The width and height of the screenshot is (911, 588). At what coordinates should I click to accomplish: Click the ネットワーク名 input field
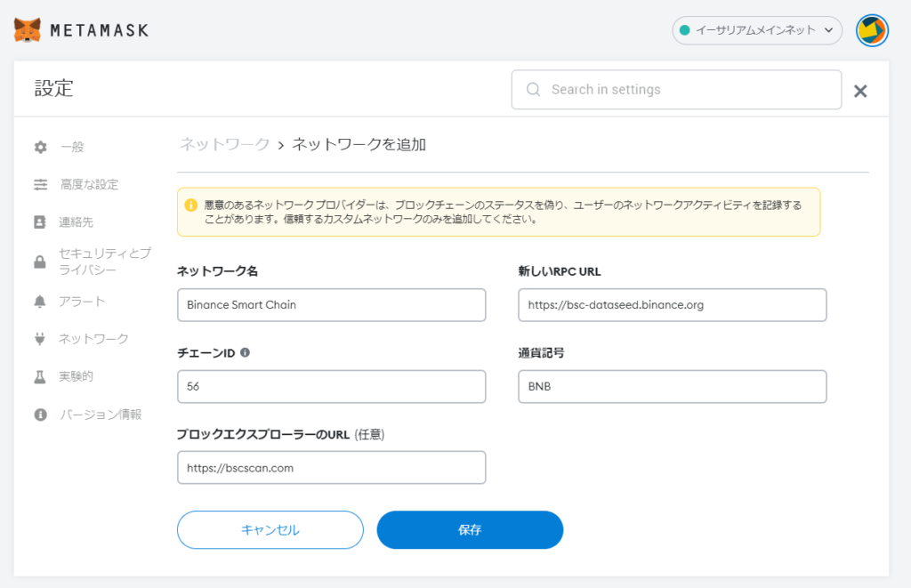pos(331,305)
